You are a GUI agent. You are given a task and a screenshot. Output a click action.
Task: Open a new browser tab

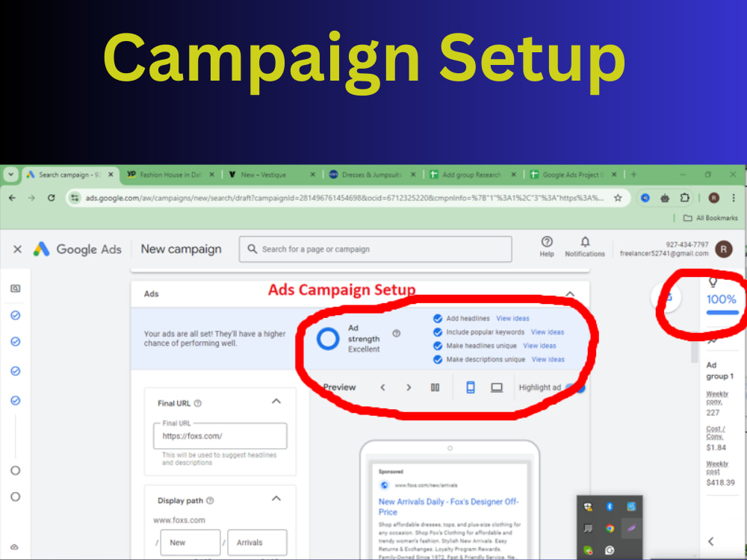(633, 175)
